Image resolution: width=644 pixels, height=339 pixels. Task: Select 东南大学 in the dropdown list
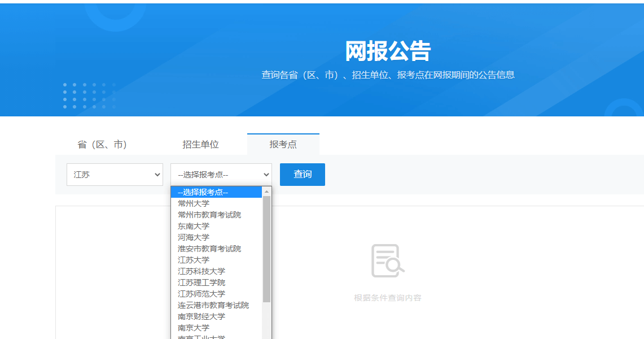(x=194, y=226)
